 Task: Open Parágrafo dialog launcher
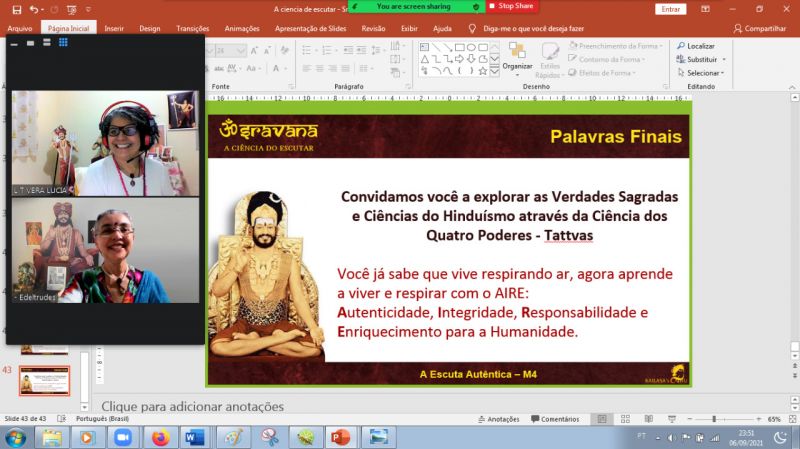[x=408, y=87]
